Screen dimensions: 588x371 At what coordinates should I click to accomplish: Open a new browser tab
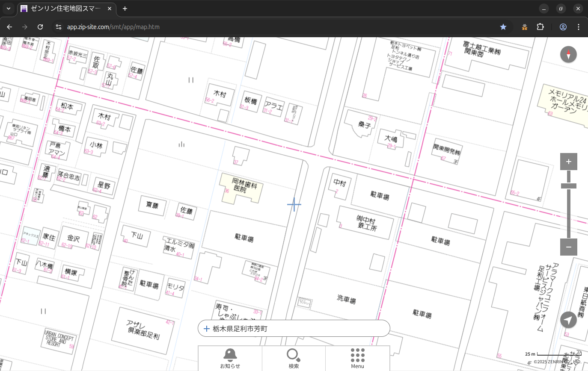[x=125, y=9]
